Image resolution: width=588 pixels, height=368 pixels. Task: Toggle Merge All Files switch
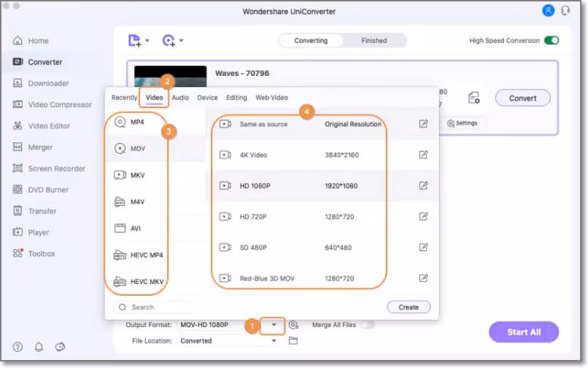[x=368, y=325]
